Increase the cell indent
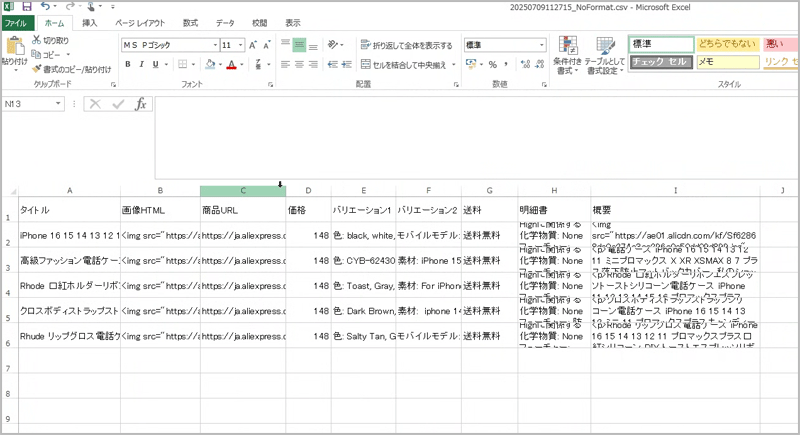The height and width of the screenshot is (435, 800). [347, 64]
